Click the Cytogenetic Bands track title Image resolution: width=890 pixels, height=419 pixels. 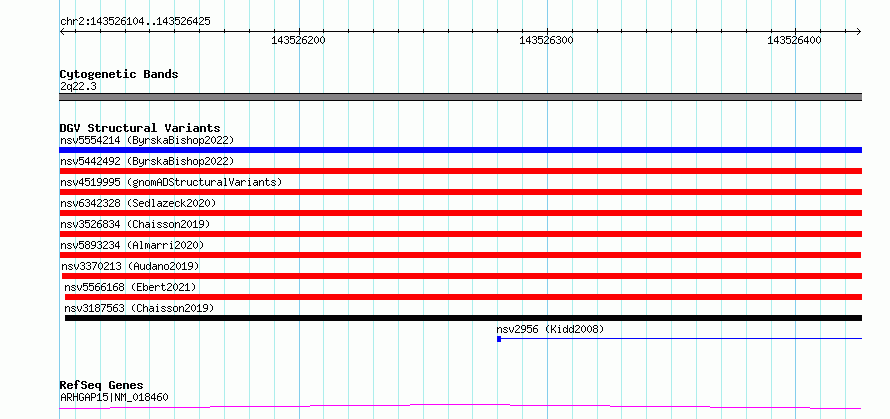[x=119, y=74]
